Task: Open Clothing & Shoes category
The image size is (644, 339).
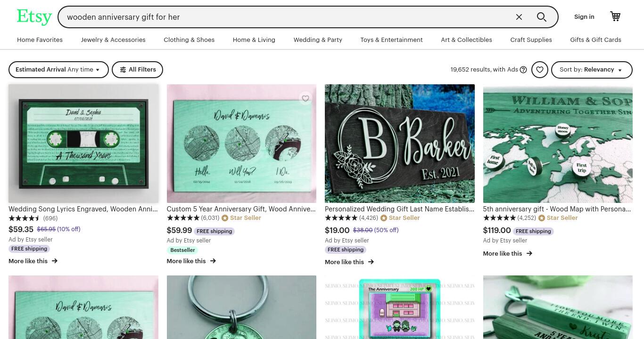Action: [189, 40]
